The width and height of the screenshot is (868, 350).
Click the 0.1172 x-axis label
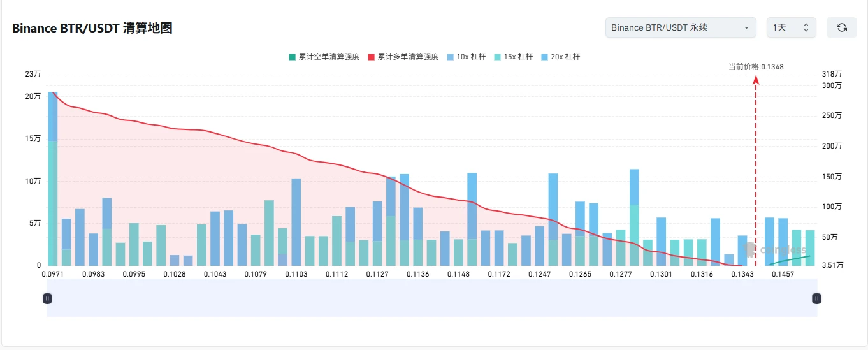point(499,274)
